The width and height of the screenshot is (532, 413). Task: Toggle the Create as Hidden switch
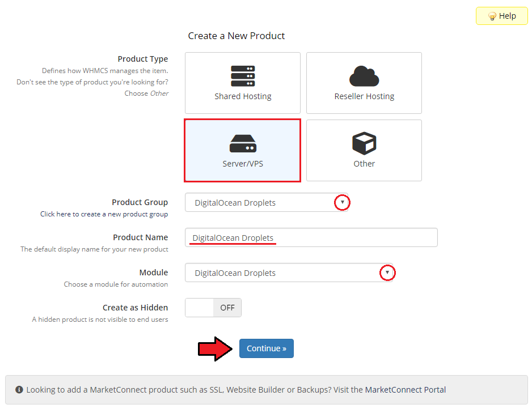click(213, 308)
